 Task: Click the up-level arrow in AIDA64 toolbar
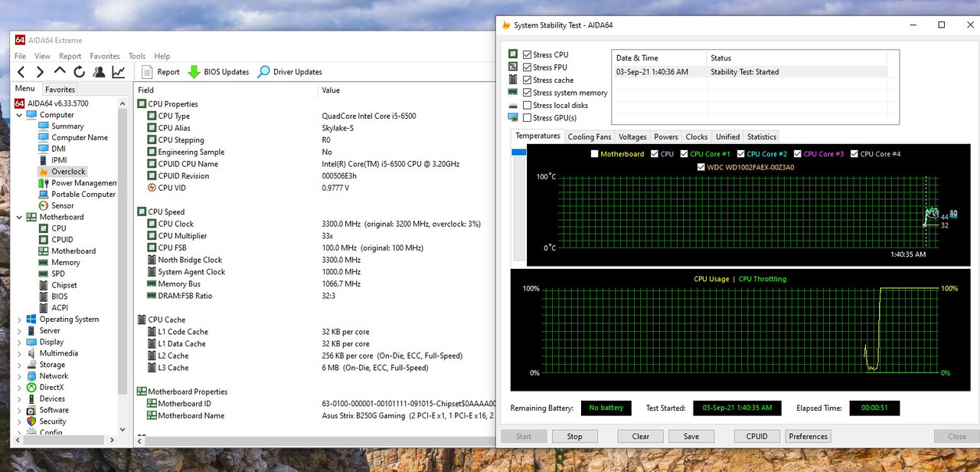tap(60, 71)
